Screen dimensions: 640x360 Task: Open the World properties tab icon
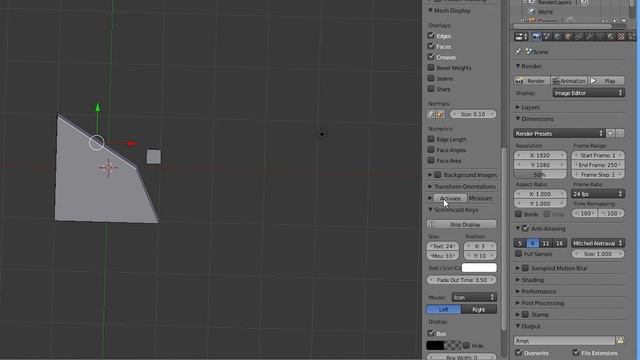[558, 37]
